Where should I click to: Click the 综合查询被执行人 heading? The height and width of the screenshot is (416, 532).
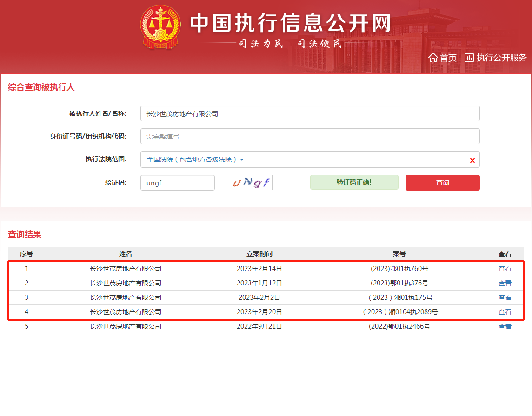click(x=41, y=87)
